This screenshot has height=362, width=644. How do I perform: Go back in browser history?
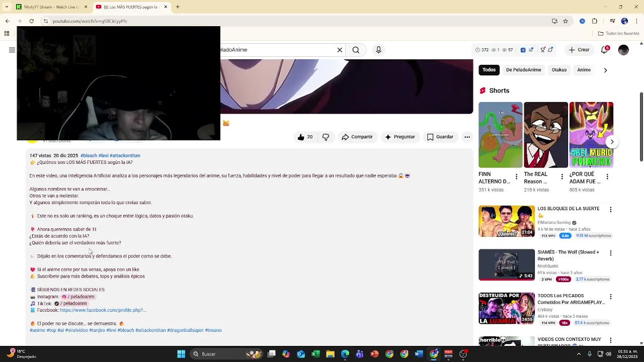(7, 21)
